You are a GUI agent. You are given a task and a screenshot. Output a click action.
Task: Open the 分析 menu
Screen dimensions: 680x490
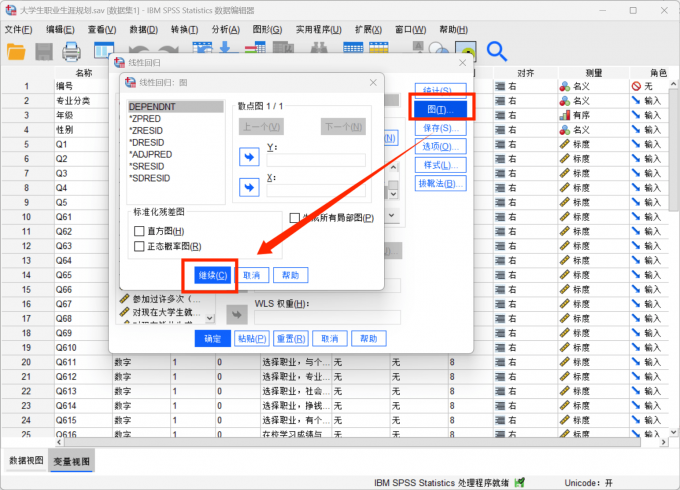[x=227, y=30]
